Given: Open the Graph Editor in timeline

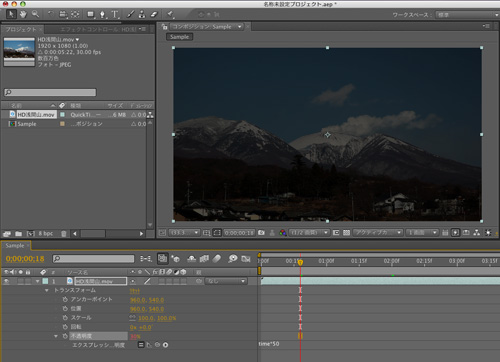Looking at the screenshot, I should 246,258.
